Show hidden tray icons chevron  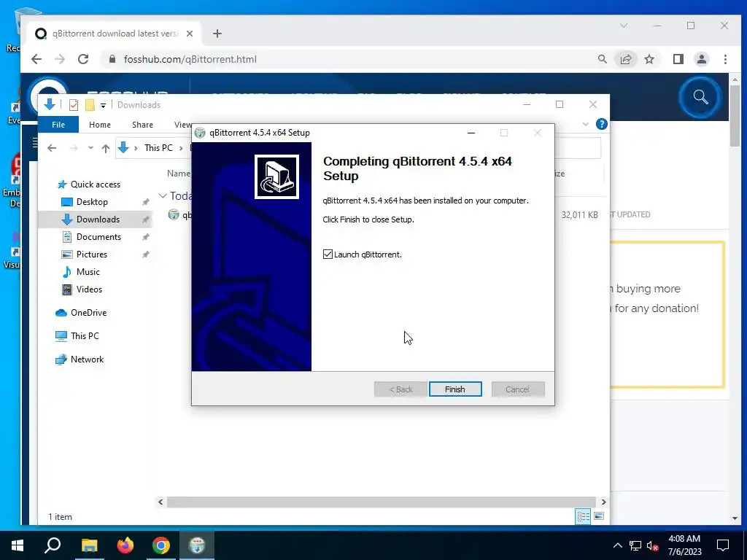(x=617, y=545)
